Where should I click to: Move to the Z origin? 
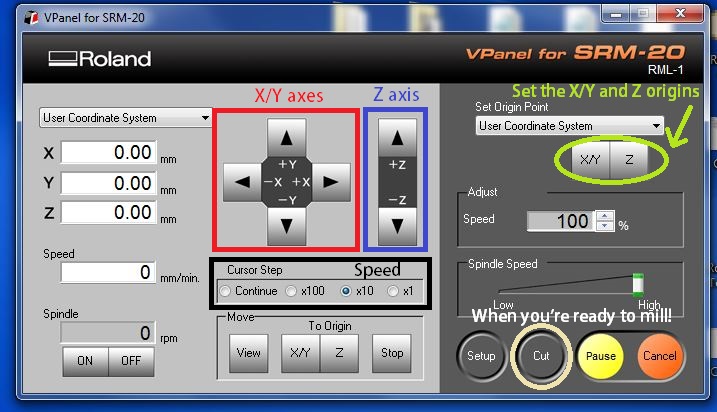coord(339,353)
